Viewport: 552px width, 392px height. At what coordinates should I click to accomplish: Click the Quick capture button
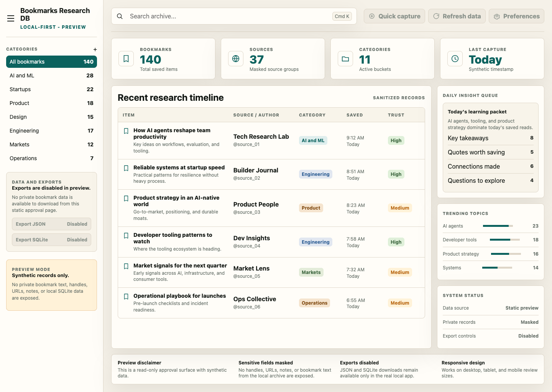394,16
